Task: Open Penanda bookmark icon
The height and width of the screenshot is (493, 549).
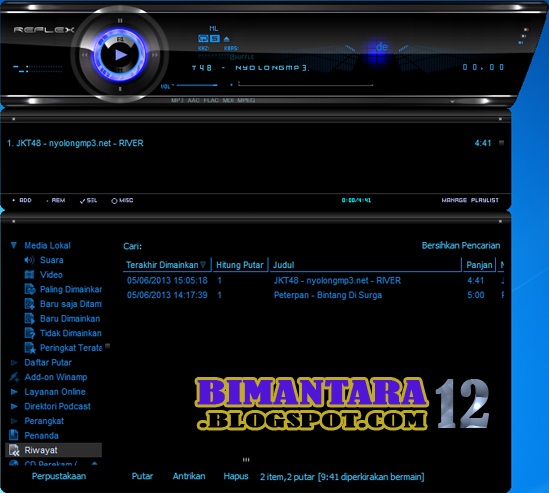Action: tap(14, 435)
